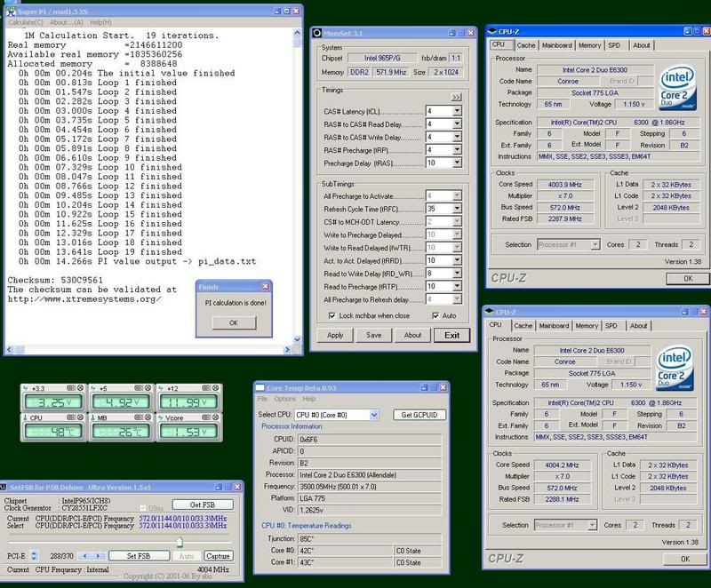The height and width of the screenshot is (588, 711).
Task: Click the Get FSB button in SetFSB
Action: (203, 505)
